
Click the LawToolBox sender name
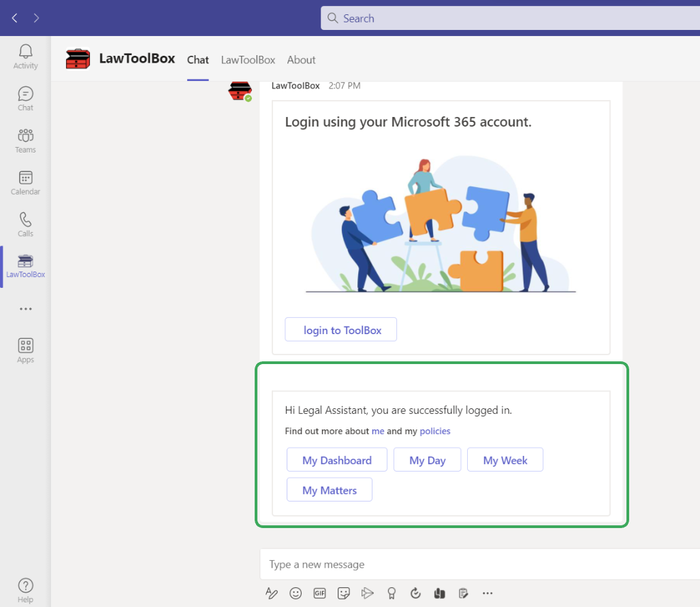296,86
